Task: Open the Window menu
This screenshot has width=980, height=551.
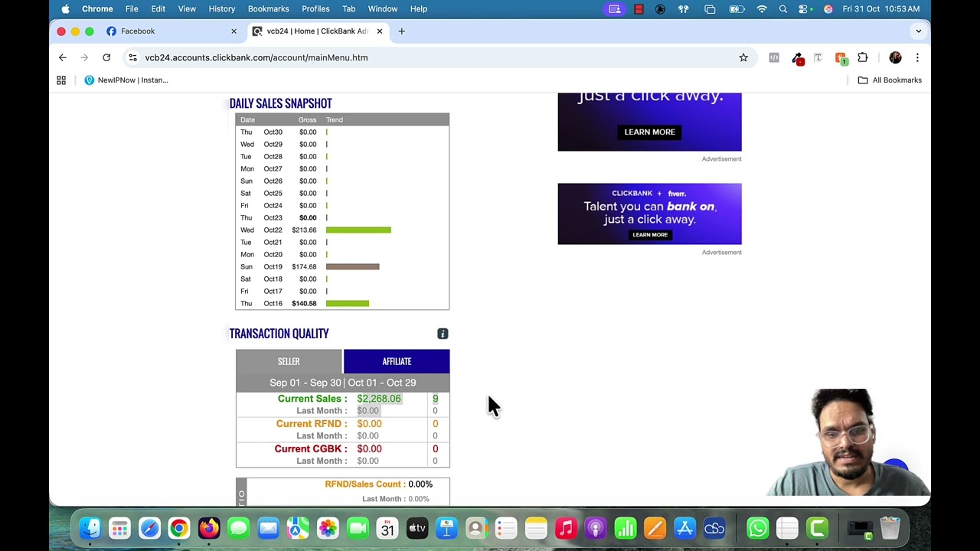Action: pos(383,8)
